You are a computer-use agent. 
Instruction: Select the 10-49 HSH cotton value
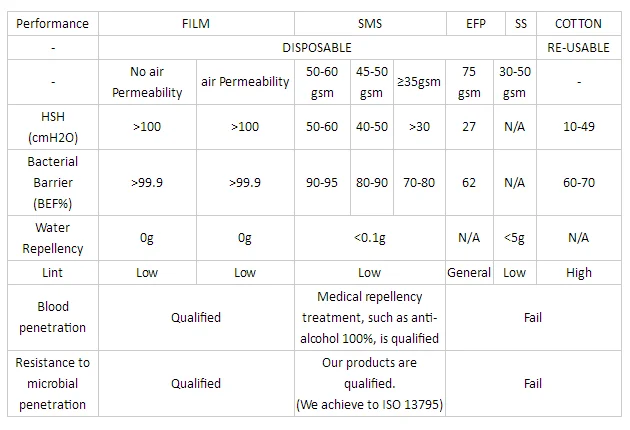pos(578,127)
